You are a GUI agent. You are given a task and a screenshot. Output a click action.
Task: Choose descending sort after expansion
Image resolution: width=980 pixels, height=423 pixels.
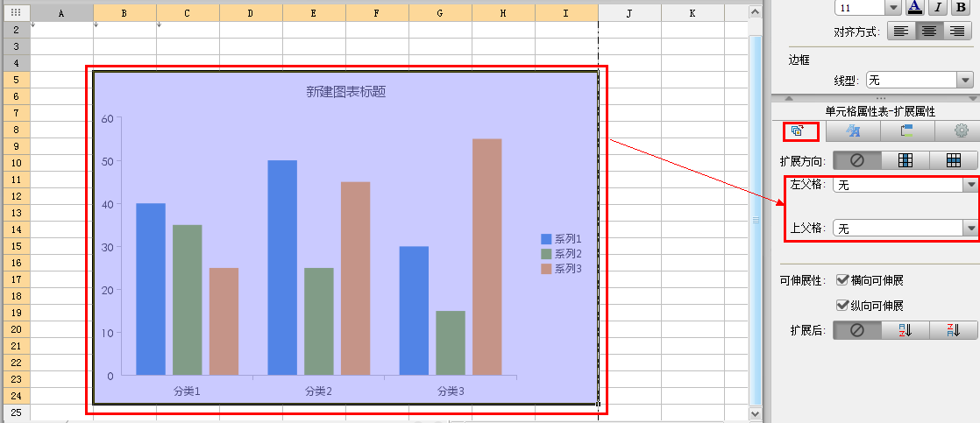coord(954,330)
